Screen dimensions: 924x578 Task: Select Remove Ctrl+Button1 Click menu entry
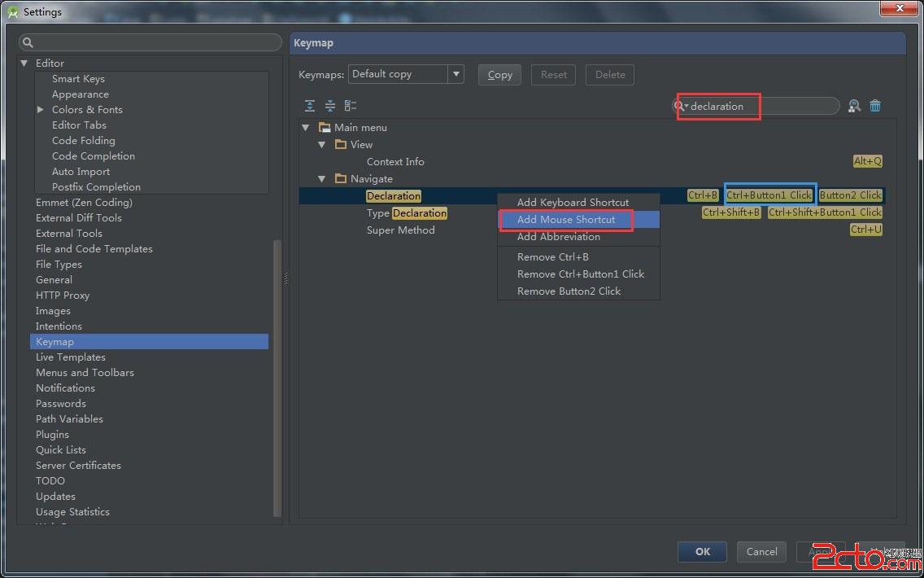[580, 274]
